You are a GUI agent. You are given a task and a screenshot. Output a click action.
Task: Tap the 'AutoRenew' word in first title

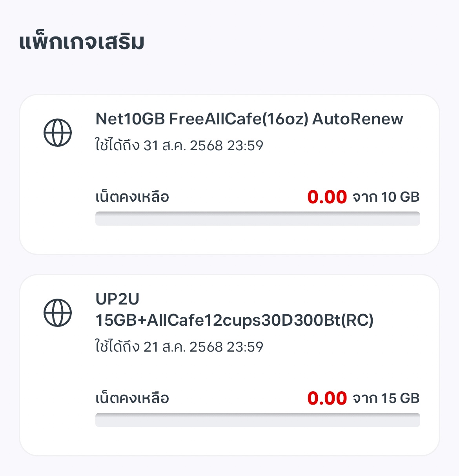(x=358, y=119)
